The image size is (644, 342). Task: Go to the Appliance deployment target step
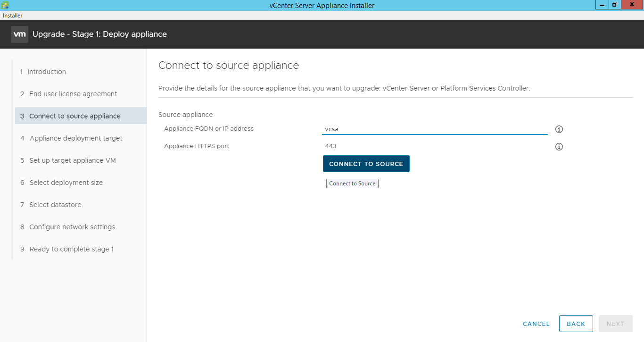[x=76, y=138]
